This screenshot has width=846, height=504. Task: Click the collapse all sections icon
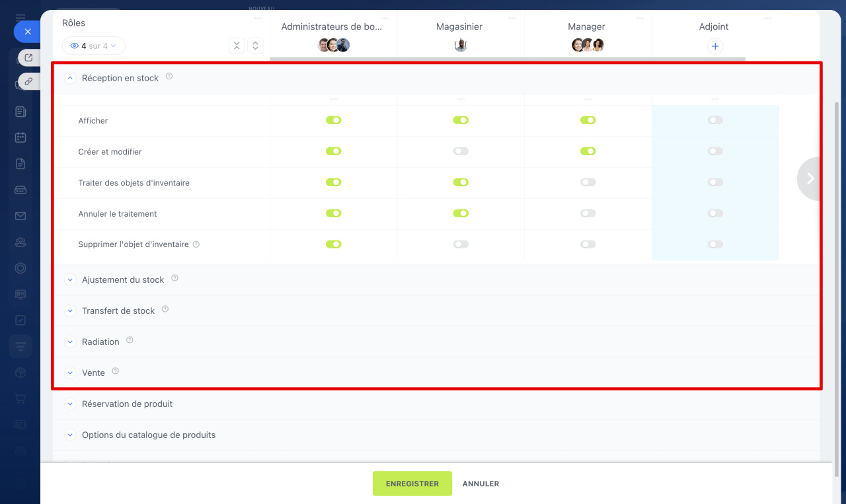coord(237,46)
